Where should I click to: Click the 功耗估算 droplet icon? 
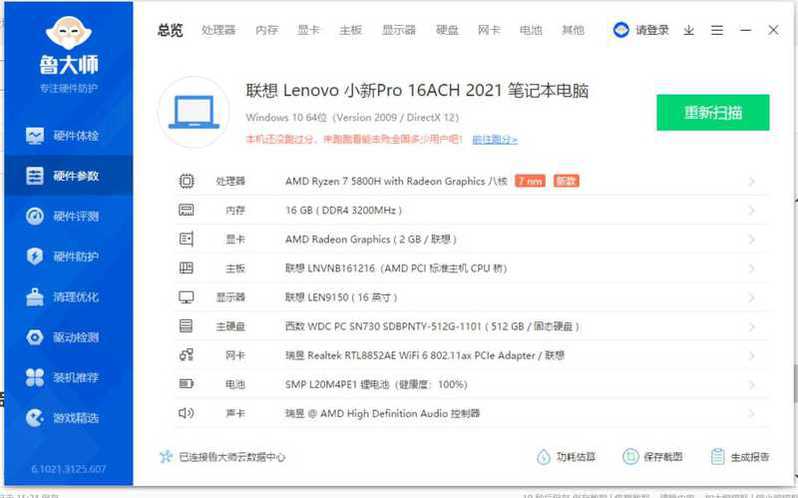544,457
